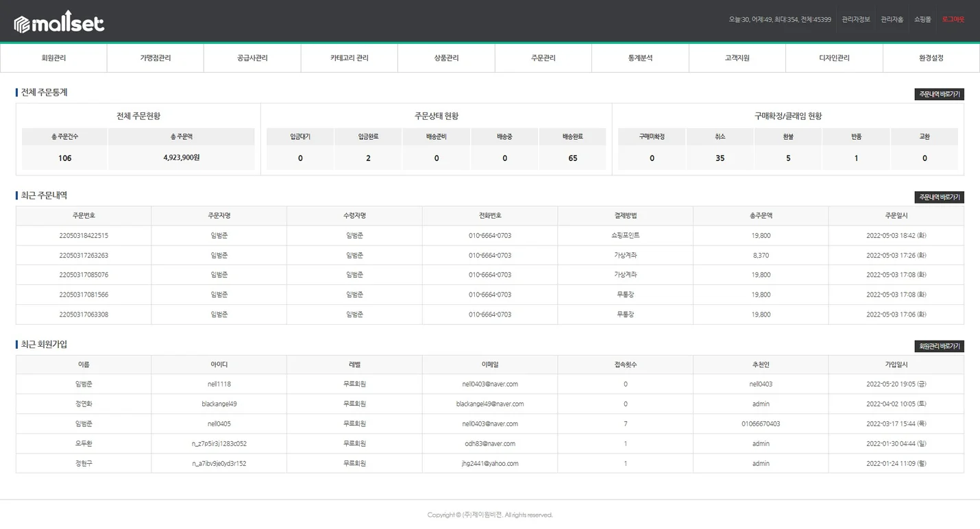Click order number 22050318422515
The image size is (980, 529).
(x=84, y=236)
